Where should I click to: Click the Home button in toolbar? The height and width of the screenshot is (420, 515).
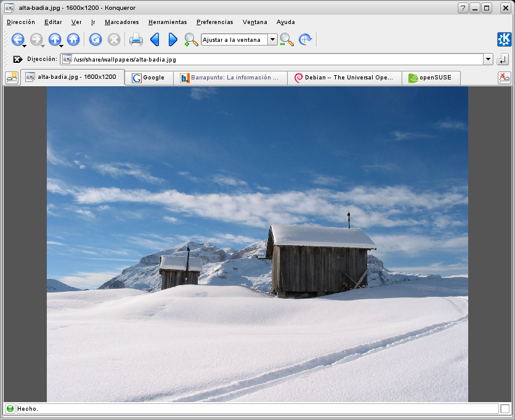tap(73, 39)
